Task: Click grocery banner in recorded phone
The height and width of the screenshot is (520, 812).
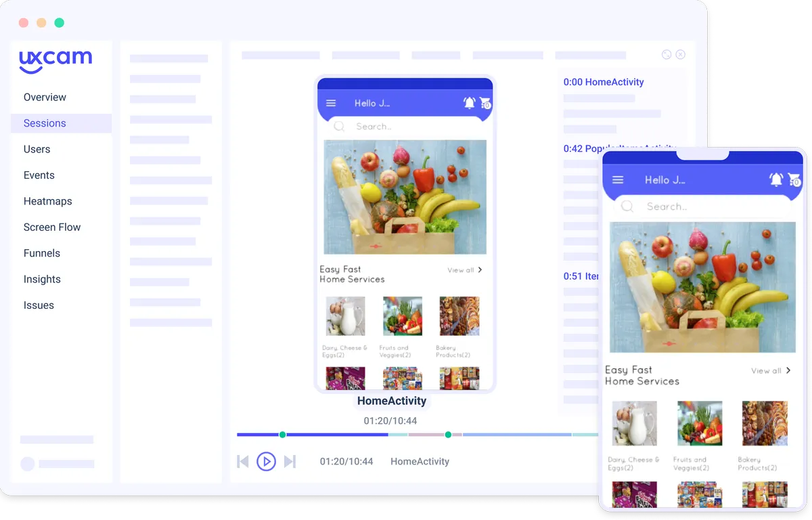Action: tap(405, 197)
